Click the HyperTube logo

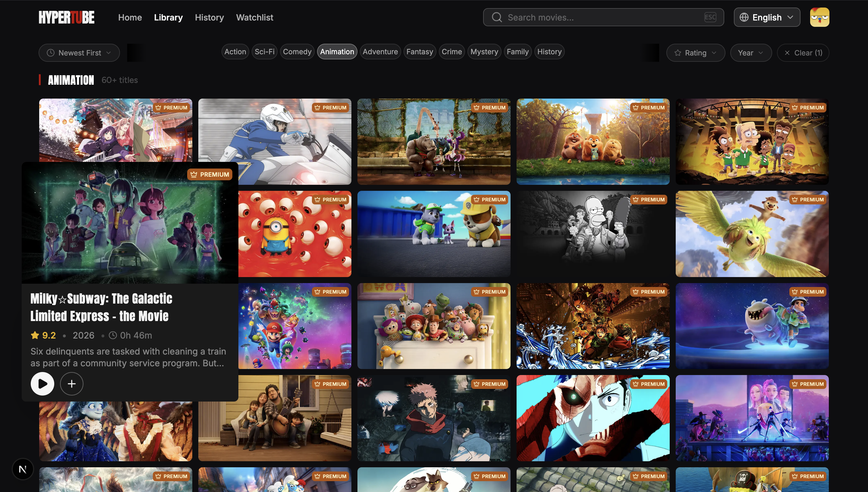(x=67, y=17)
